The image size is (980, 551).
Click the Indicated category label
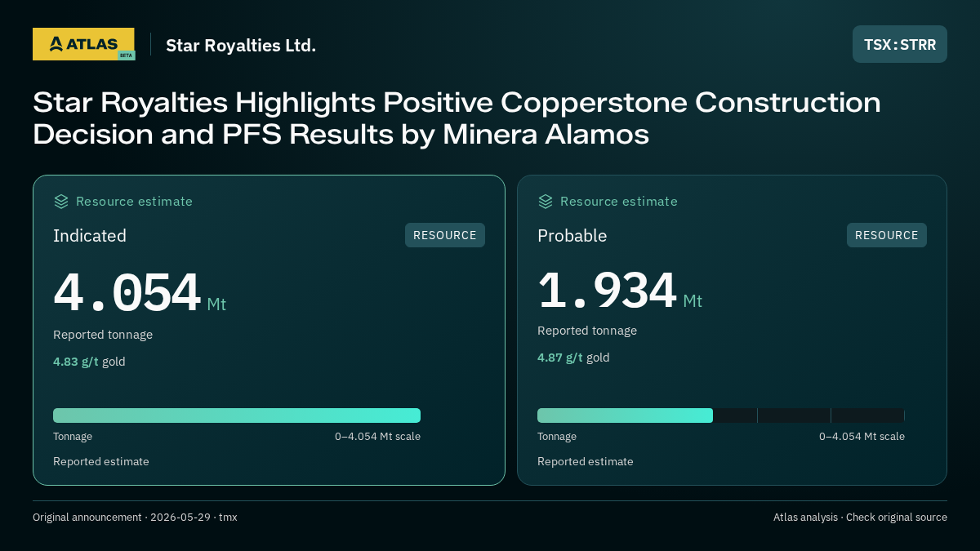point(90,236)
